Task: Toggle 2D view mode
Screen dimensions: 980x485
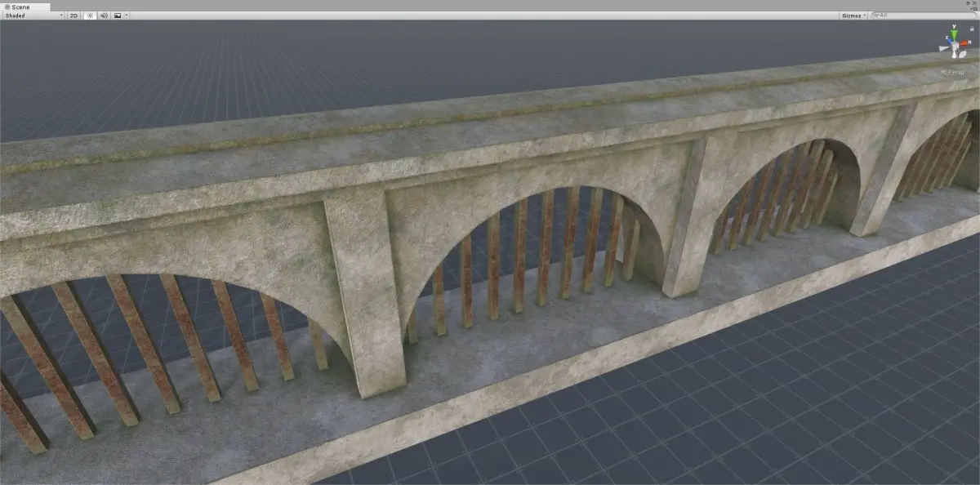Action: [73, 16]
